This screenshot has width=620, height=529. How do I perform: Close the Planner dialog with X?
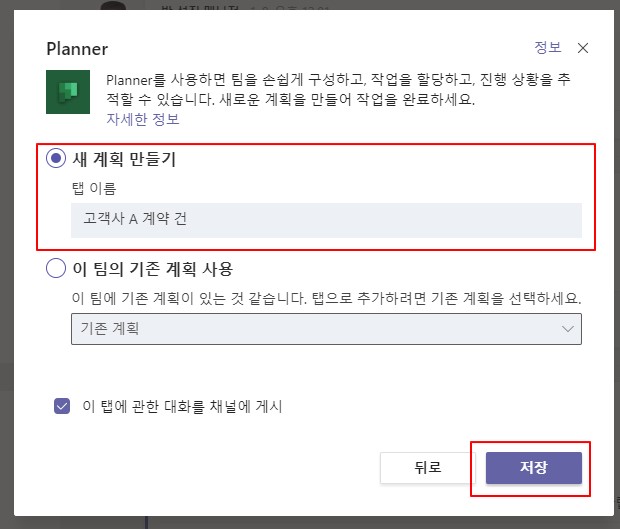tap(582, 48)
